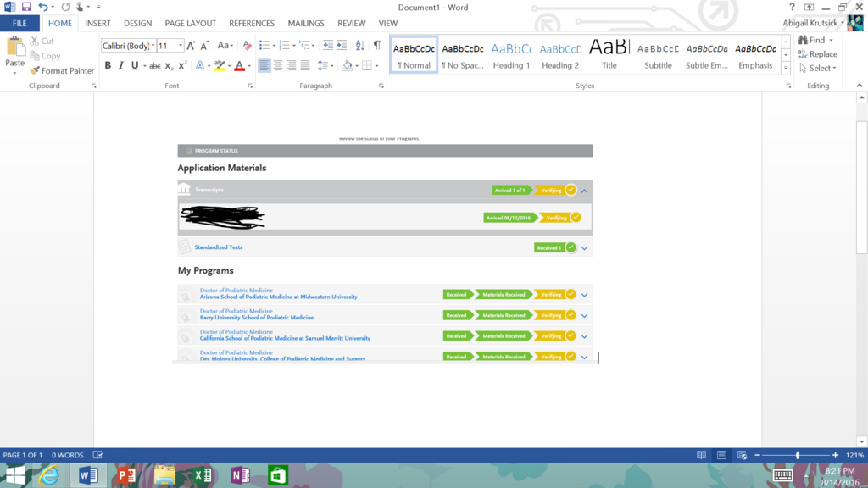Expand the Styles gallery with More arrow
This screenshot has width=868, height=488.
(x=786, y=68)
